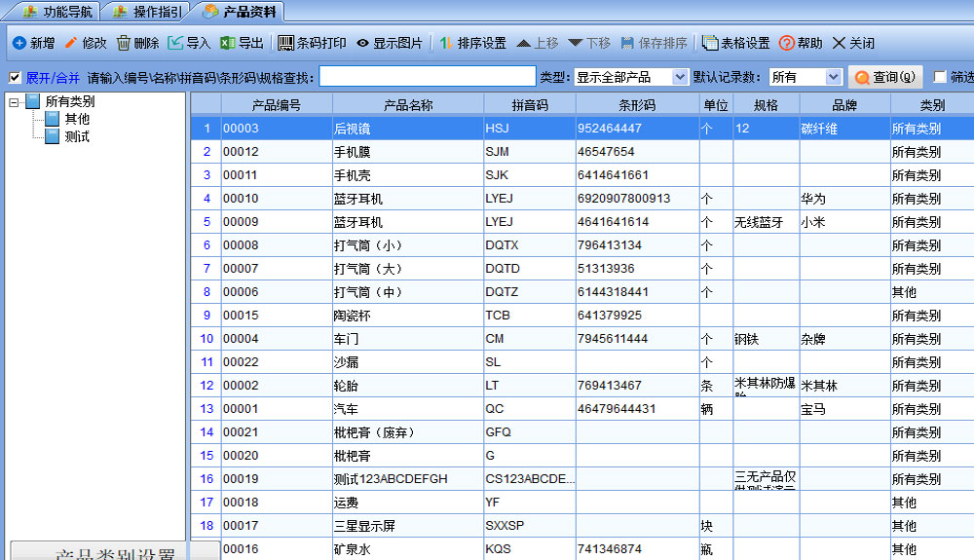Image resolution: width=974 pixels, height=560 pixels.
Task: Enable the 筛选 checkbox
Action: tap(940, 77)
